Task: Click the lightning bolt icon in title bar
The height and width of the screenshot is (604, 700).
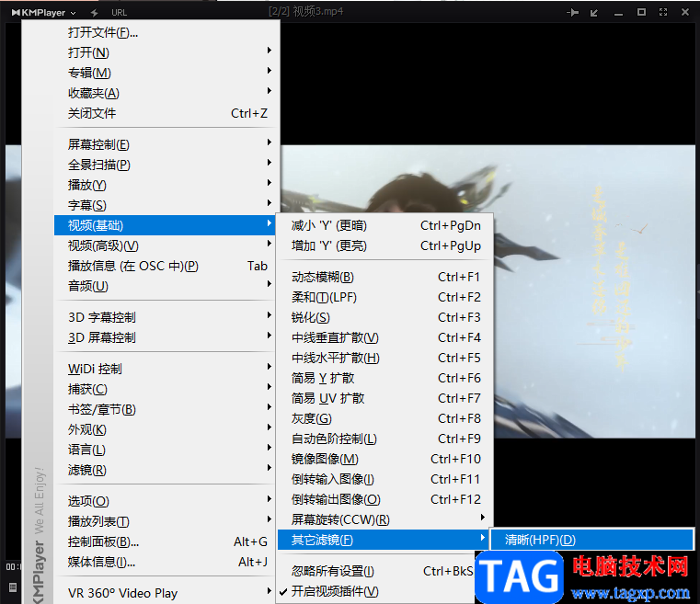Action: click(94, 13)
